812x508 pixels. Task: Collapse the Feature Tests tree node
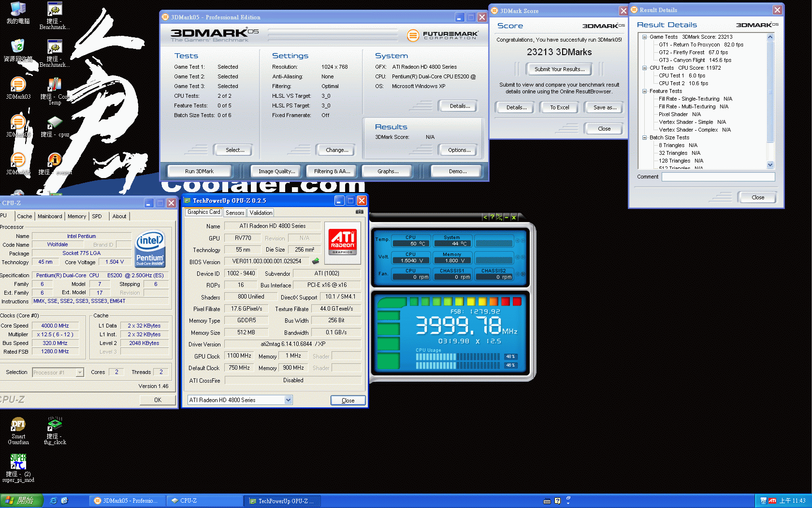click(644, 91)
